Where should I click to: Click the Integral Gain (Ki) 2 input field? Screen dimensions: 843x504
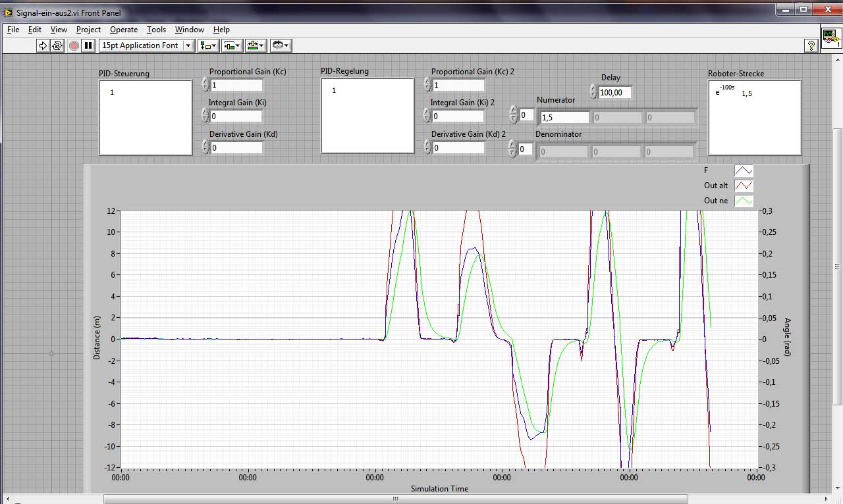(458, 116)
